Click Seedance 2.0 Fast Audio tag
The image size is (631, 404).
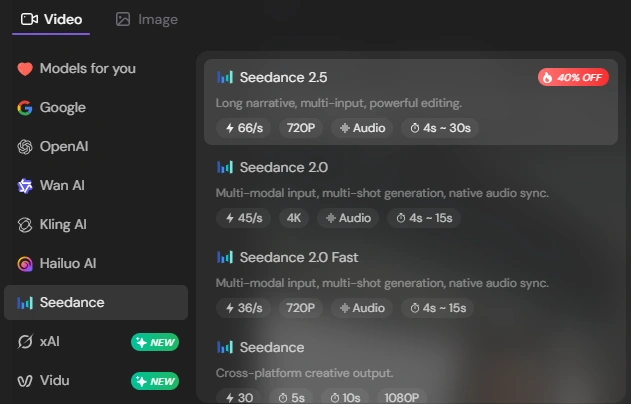362,308
